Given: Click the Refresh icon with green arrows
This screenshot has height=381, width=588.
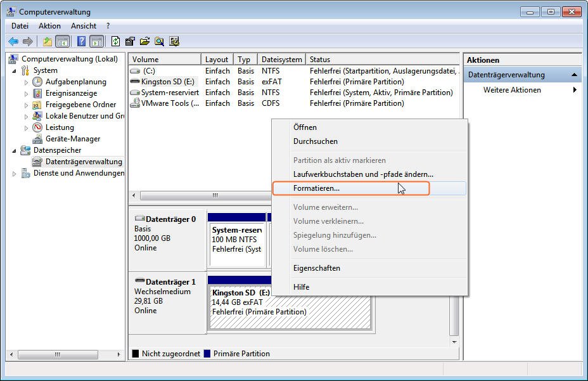Looking at the screenshot, I should click(x=115, y=41).
